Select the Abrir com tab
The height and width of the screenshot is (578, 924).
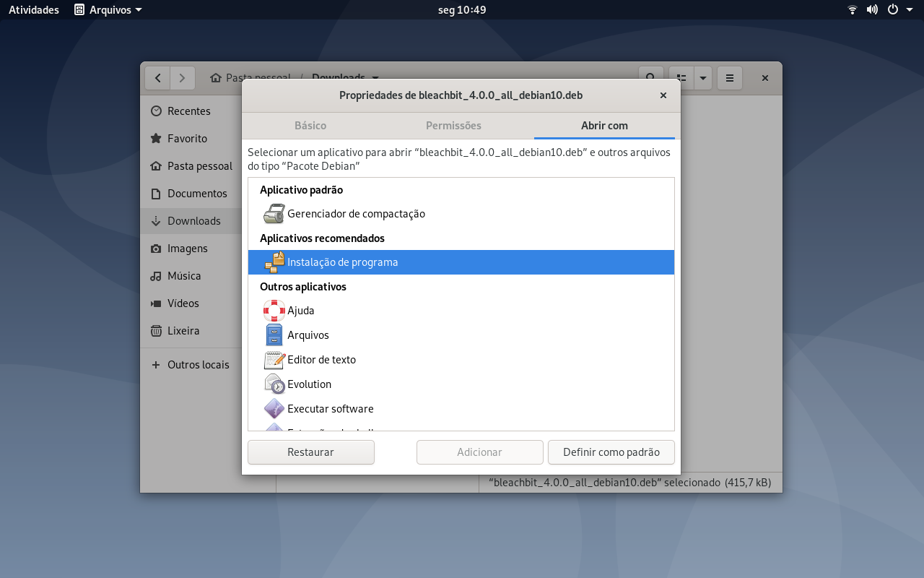click(604, 126)
